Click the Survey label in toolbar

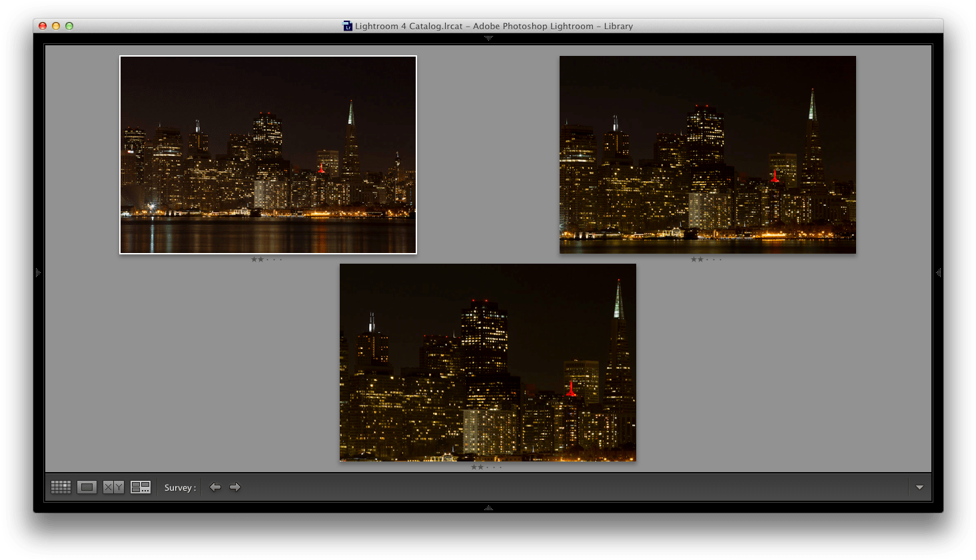click(x=180, y=487)
